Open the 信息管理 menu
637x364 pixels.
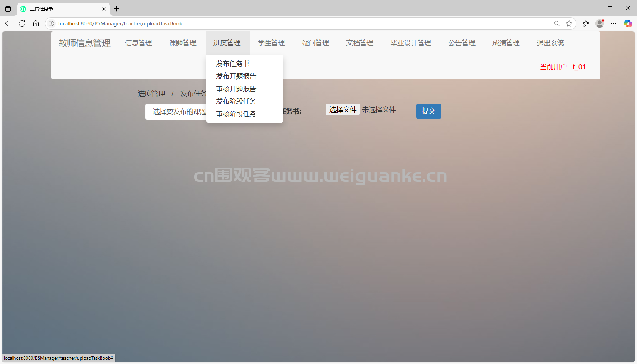[138, 43]
